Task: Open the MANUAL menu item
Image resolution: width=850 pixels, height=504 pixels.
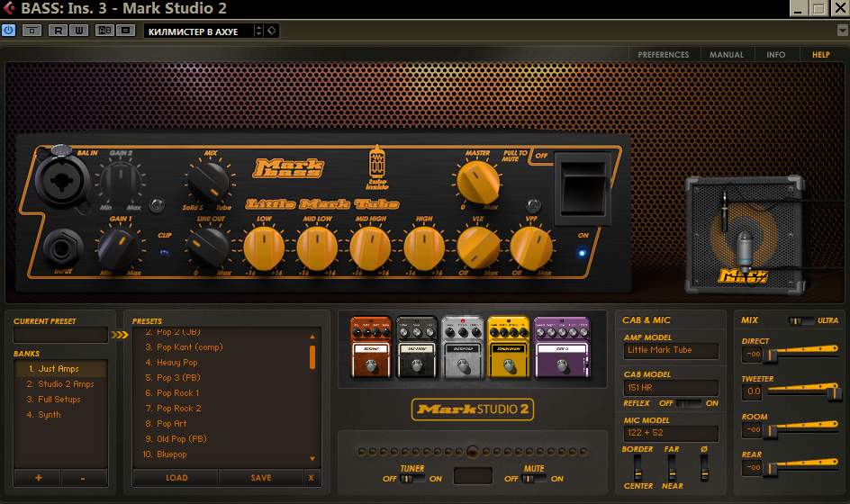Action: 727,55
